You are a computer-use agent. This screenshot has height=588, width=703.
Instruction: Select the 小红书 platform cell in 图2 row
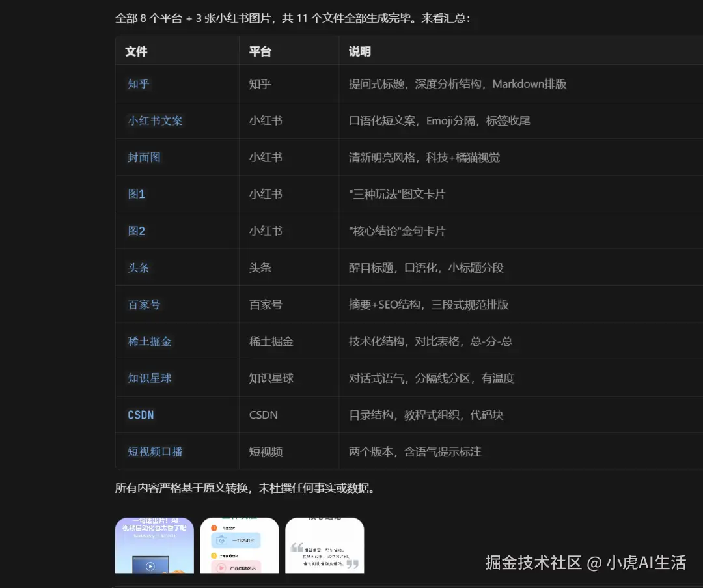(266, 231)
